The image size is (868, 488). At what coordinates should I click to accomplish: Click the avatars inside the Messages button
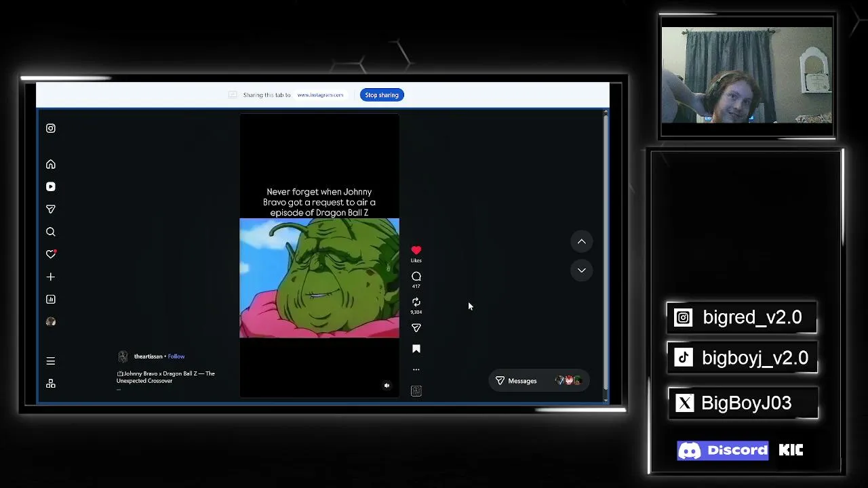click(569, 381)
